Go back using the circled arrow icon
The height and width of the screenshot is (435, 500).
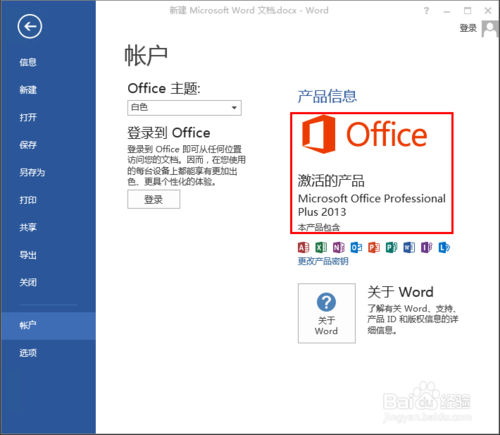(30, 26)
